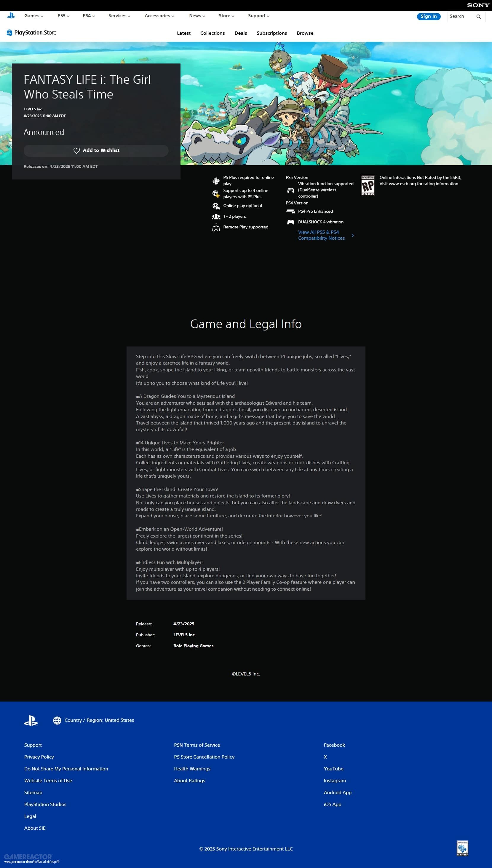Click the white PlayStation logo in footer
The image size is (492, 868).
(x=31, y=720)
